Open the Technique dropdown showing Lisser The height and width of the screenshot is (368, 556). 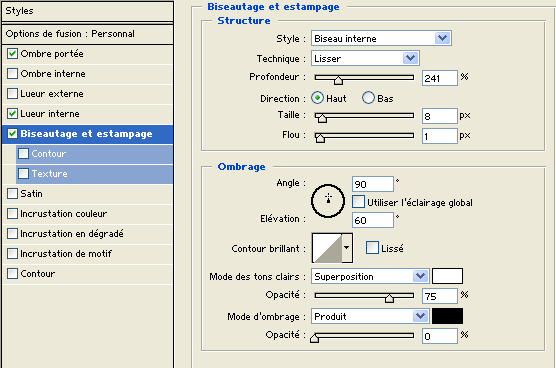(x=365, y=58)
